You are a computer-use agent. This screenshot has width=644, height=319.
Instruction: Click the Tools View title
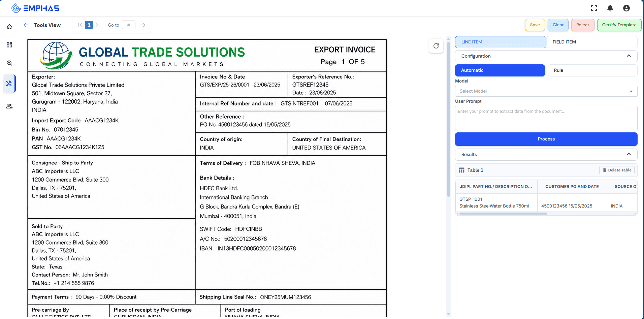pos(47,25)
